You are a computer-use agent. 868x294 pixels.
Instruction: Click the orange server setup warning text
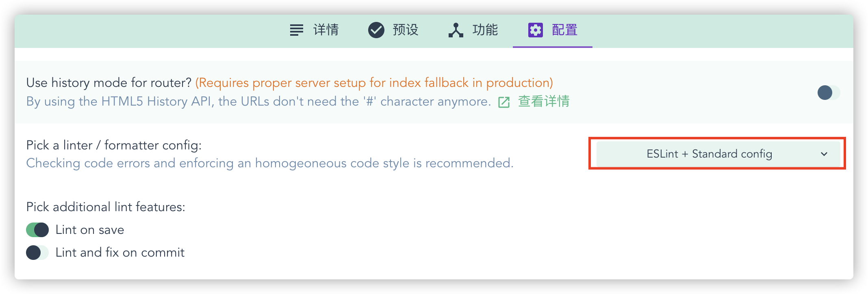374,83
